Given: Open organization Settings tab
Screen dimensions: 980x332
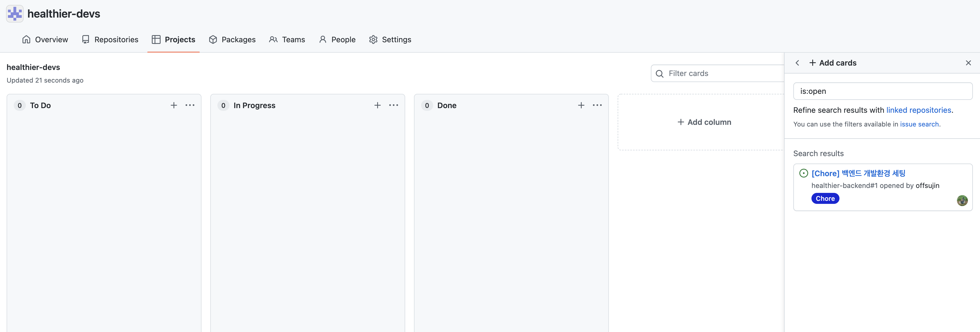Looking at the screenshot, I should (390, 40).
